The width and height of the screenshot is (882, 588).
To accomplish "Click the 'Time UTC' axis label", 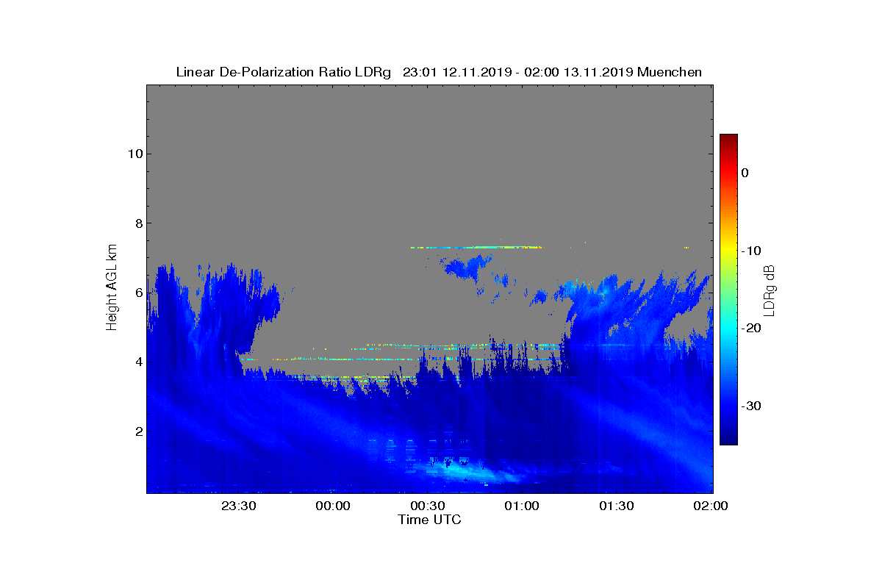I will [x=429, y=520].
